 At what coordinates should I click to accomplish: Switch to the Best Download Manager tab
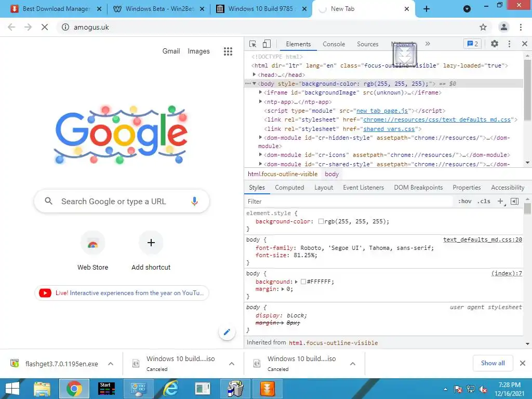tap(56, 9)
